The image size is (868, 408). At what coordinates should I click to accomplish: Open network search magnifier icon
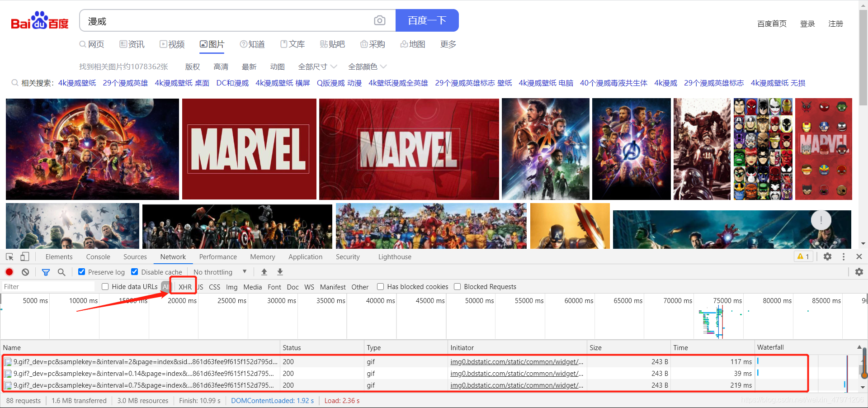(61, 272)
